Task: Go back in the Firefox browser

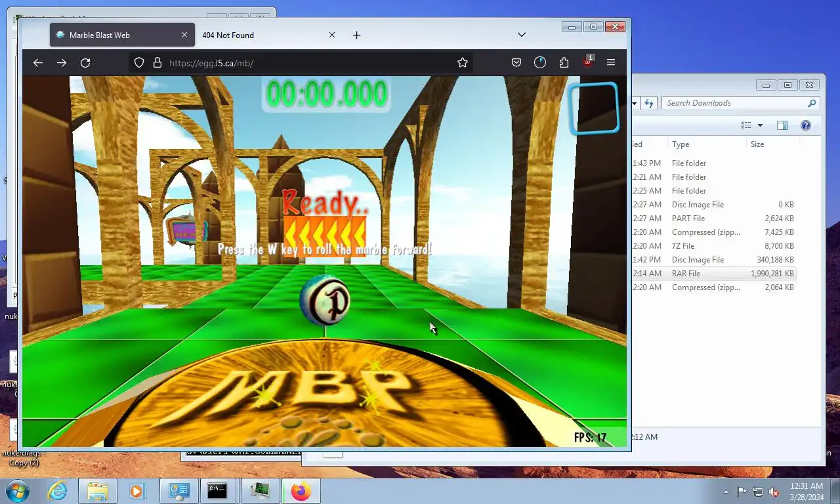Action: (38, 62)
